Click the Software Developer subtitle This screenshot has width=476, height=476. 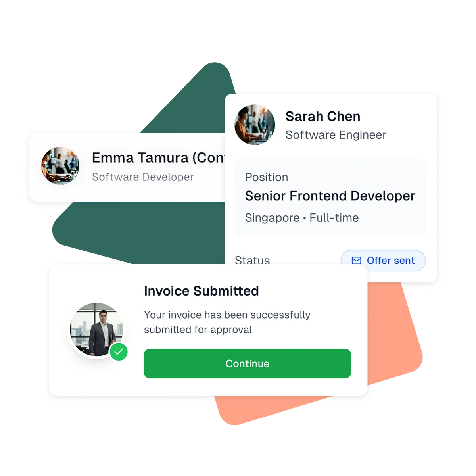[x=143, y=177]
